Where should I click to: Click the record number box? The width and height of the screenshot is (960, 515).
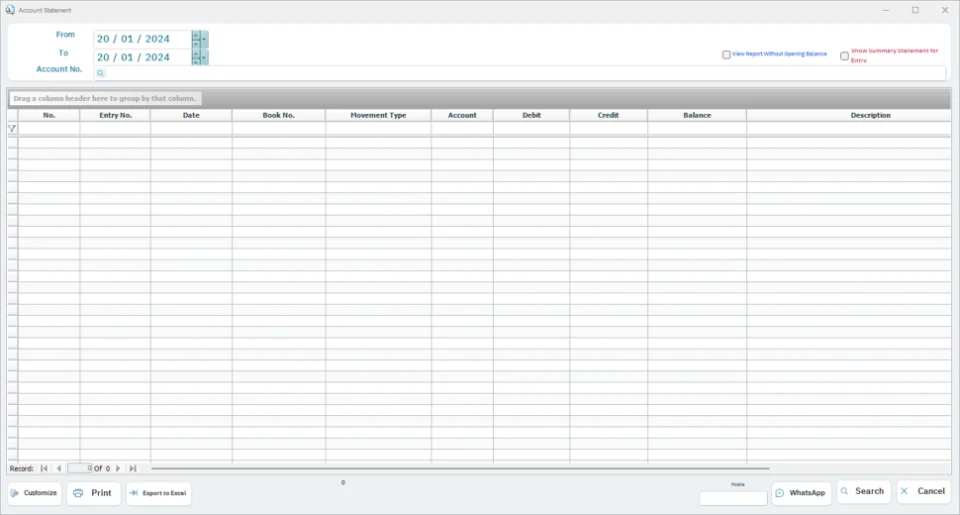[x=80, y=468]
